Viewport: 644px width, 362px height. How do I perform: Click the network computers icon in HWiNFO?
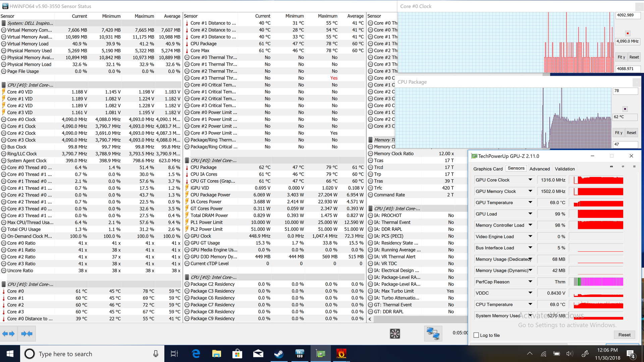(x=433, y=334)
